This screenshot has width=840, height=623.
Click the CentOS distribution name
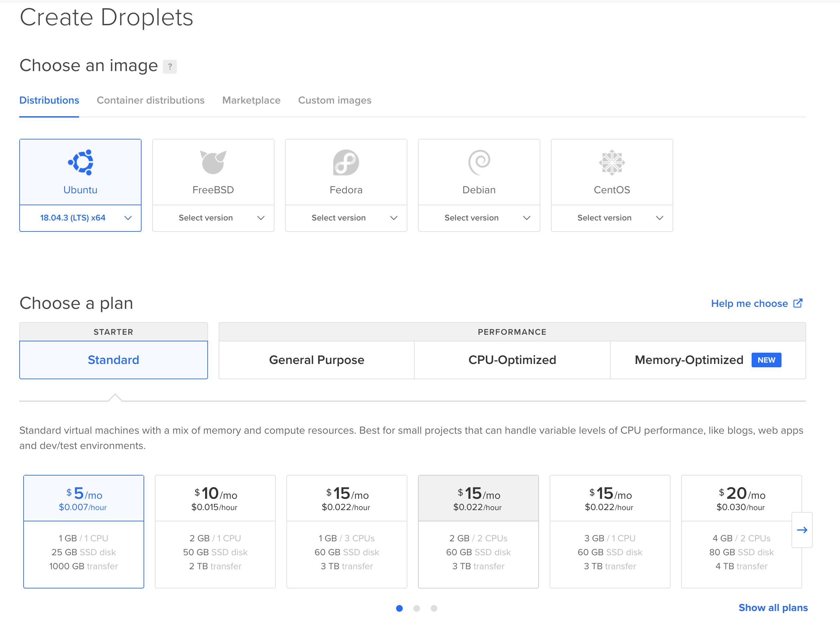[x=612, y=190]
